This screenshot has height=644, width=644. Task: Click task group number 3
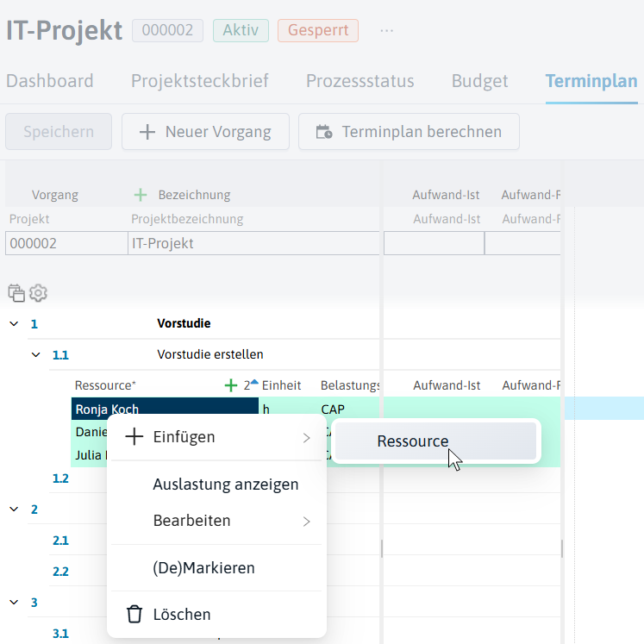(x=34, y=603)
